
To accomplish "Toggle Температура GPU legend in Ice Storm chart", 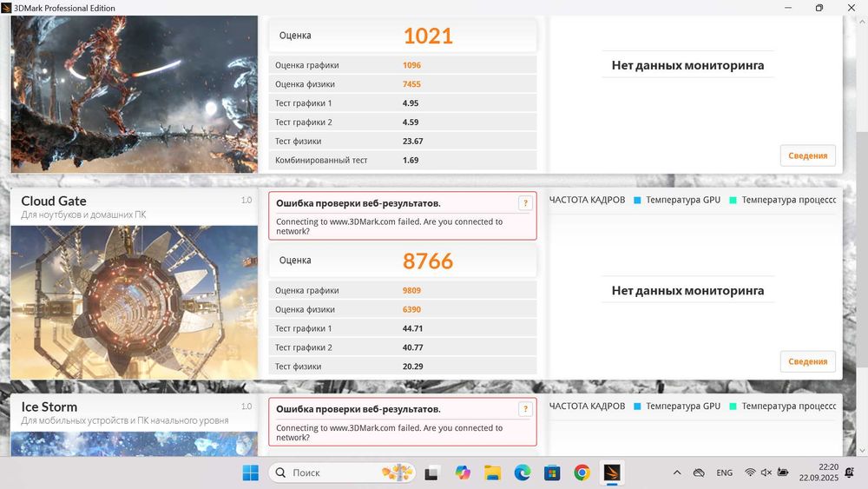I will point(677,406).
